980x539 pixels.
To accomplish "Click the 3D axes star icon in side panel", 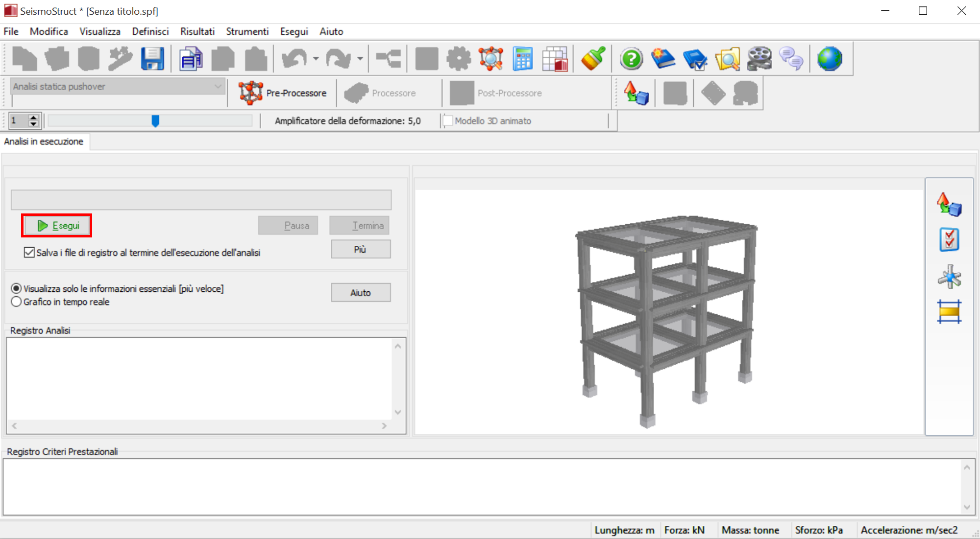I will (x=949, y=277).
